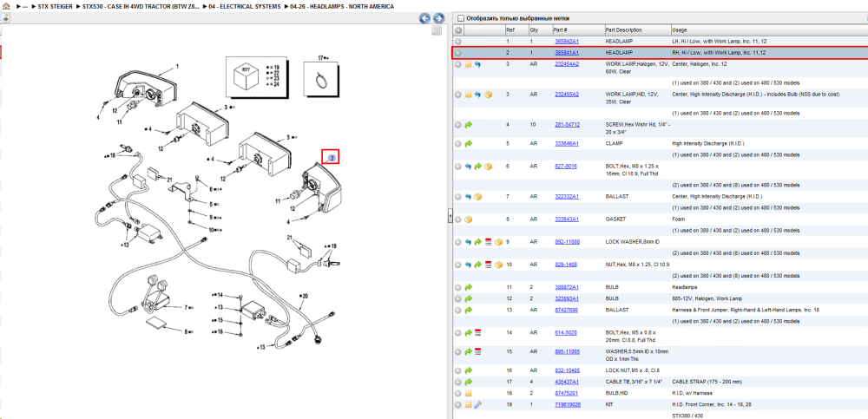Click the box icon for part 232455A2
This screenshot has height=419, width=868.
[488, 95]
